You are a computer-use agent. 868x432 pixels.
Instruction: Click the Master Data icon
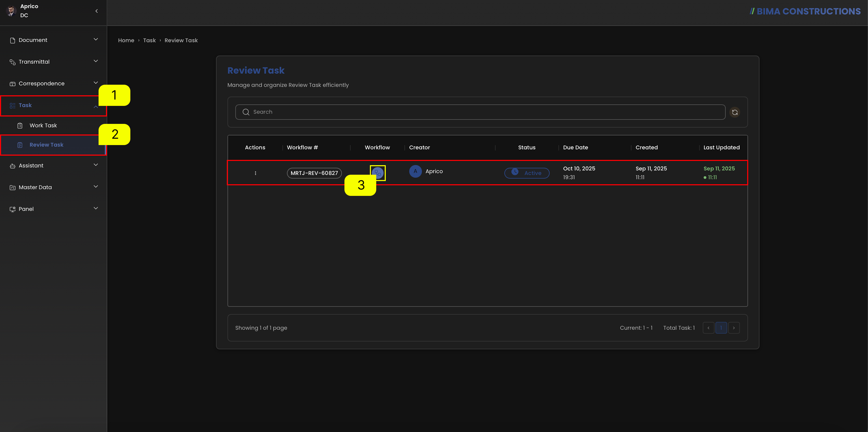tap(12, 188)
